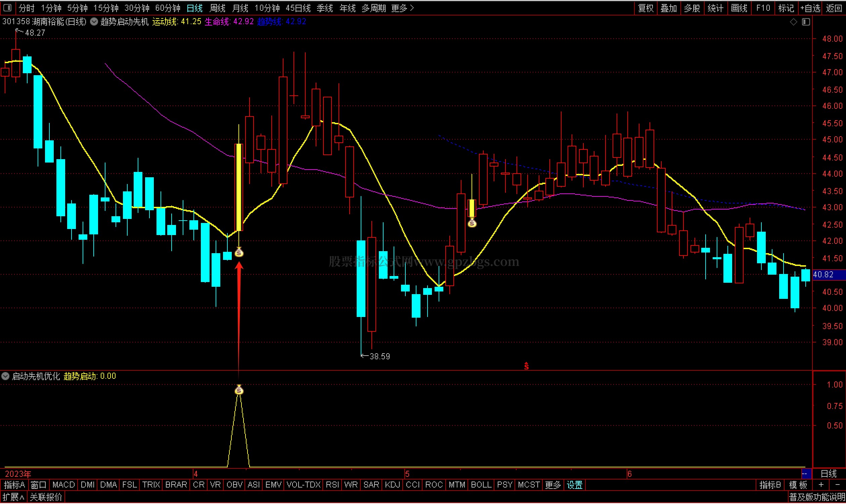Select the MACD indicator tab

(63, 485)
